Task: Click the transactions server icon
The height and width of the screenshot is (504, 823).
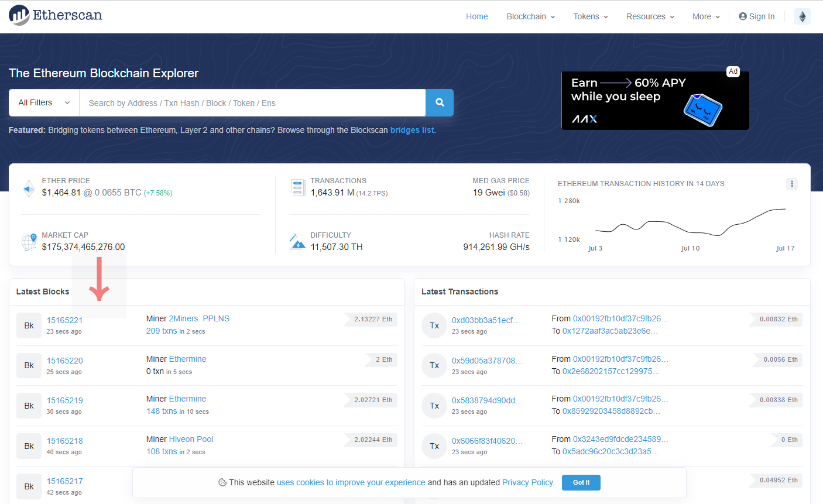Action: point(297,187)
